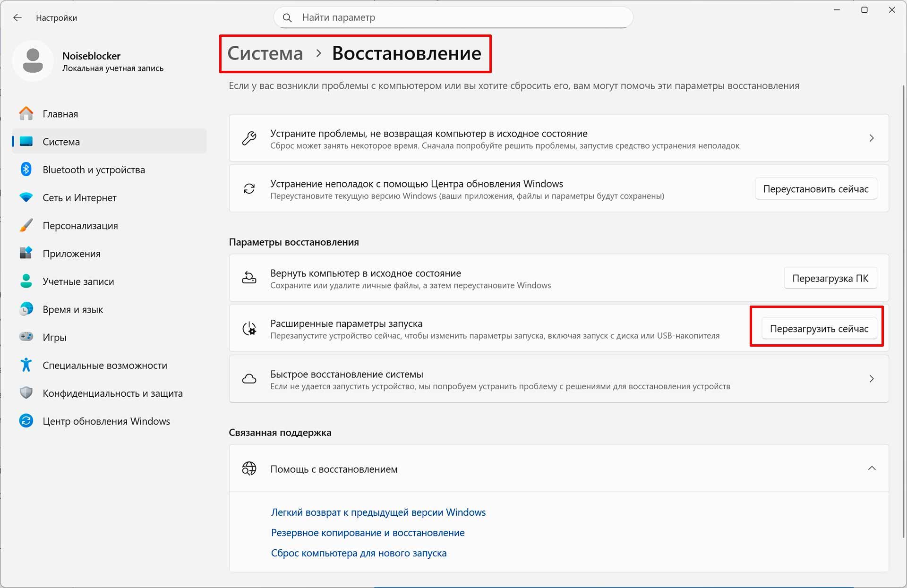
Task: Click the Перезагрузить сейчас button
Action: click(x=819, y=328)
